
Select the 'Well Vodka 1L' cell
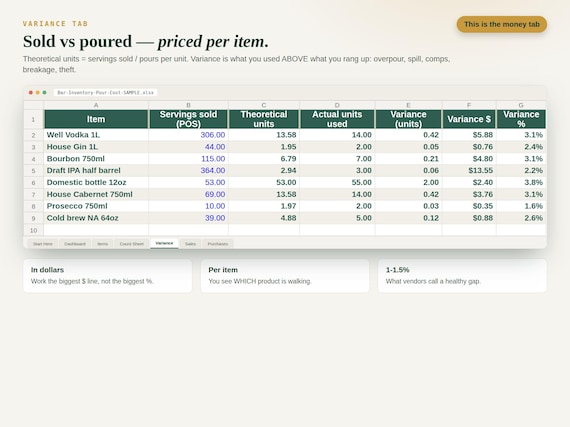96,135
